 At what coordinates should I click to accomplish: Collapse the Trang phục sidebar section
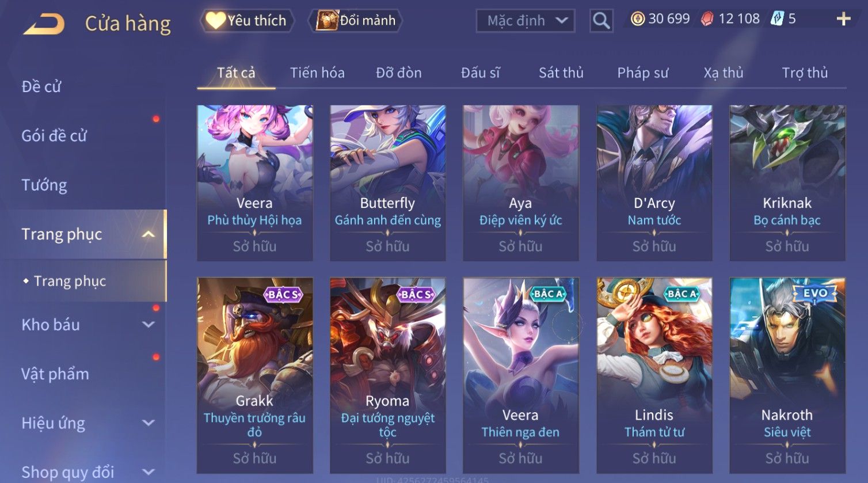click(148, 234)
